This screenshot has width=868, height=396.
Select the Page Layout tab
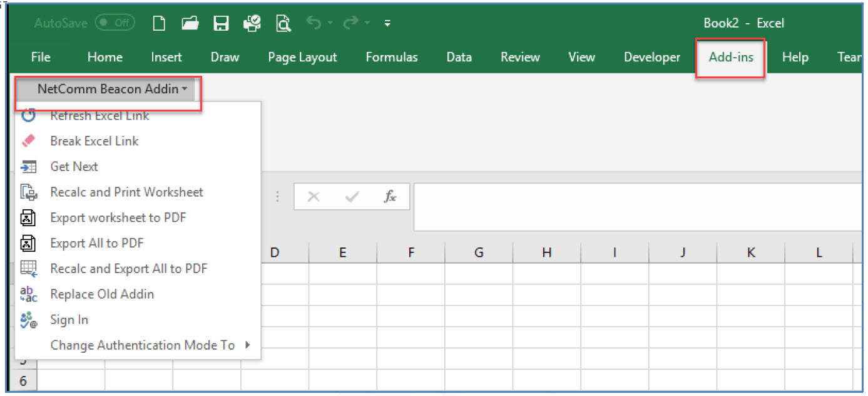(x=302, y=57)
